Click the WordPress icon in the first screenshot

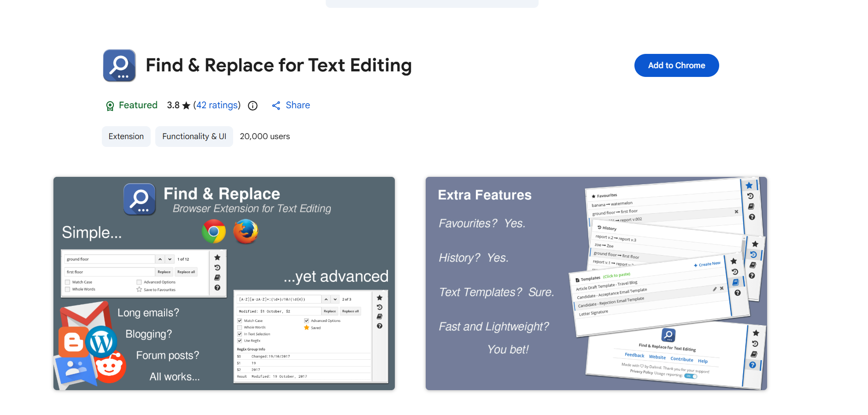click(101, 342)
